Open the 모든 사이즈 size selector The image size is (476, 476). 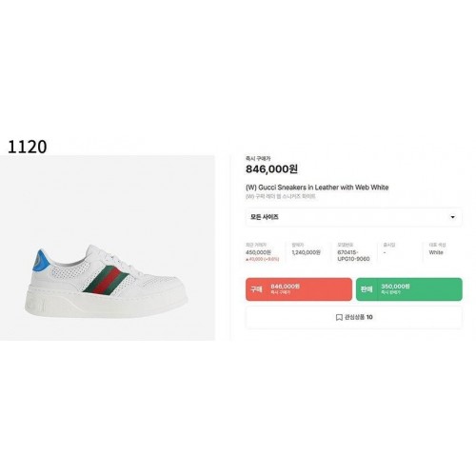354,217
